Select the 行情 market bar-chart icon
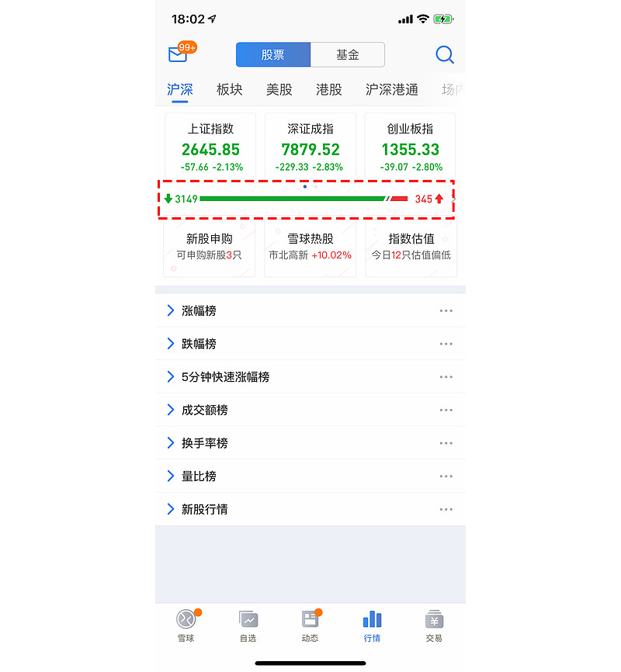This screenshot has height=672, width=621. point(372,619)
